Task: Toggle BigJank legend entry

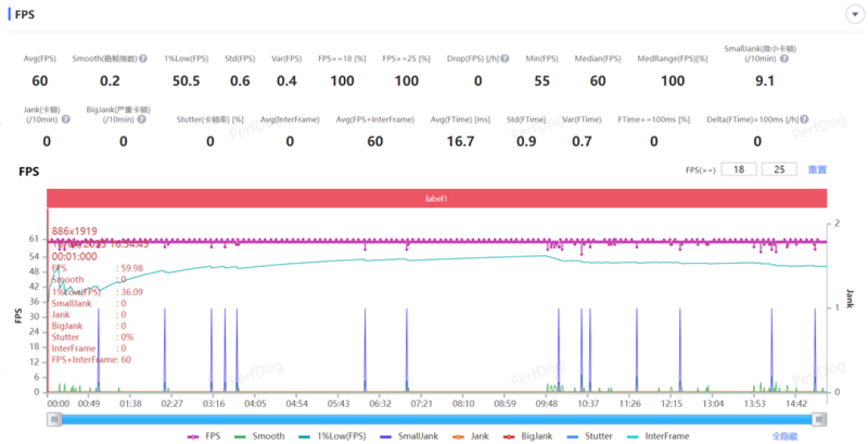Action: point(528,436)
